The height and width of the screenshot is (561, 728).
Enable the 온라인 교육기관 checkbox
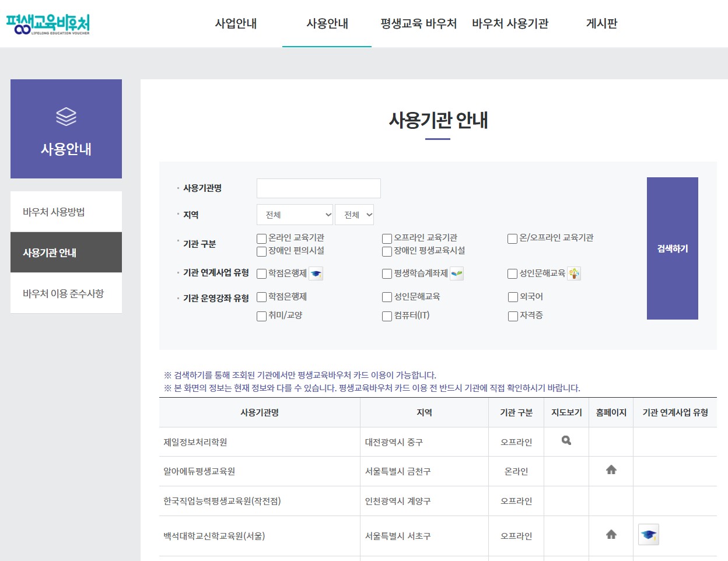pyautogui.click(x=261, y=238)
